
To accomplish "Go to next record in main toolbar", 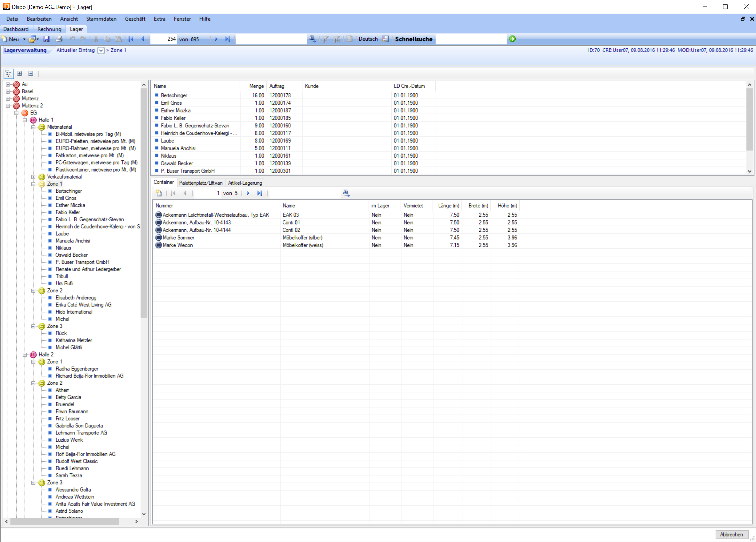I will pos(216,39).
